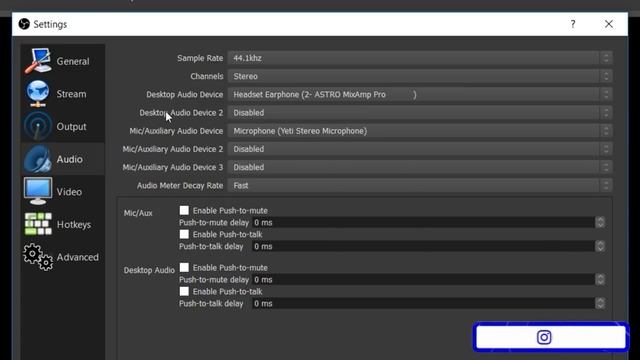640x360 pixels.
Task: Open the Desktop Audio Device 2 dropdown
Action: pos(420,113)
